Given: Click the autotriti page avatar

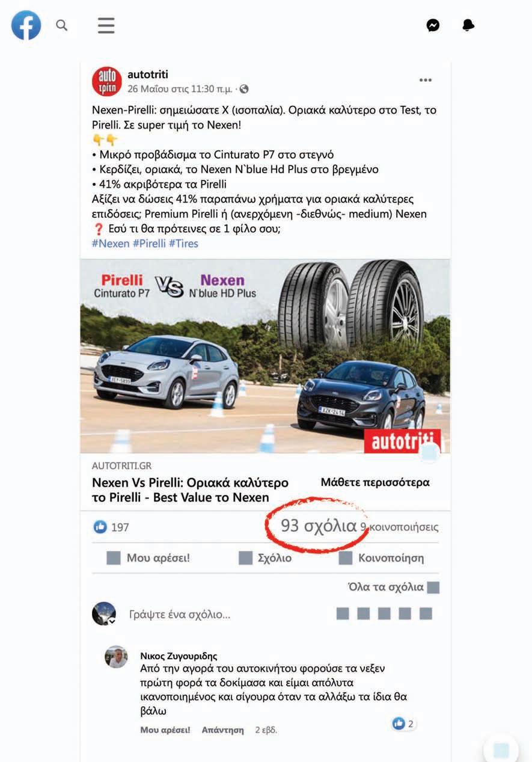Looking at the screenshot, I should click(x=107, y=81).
